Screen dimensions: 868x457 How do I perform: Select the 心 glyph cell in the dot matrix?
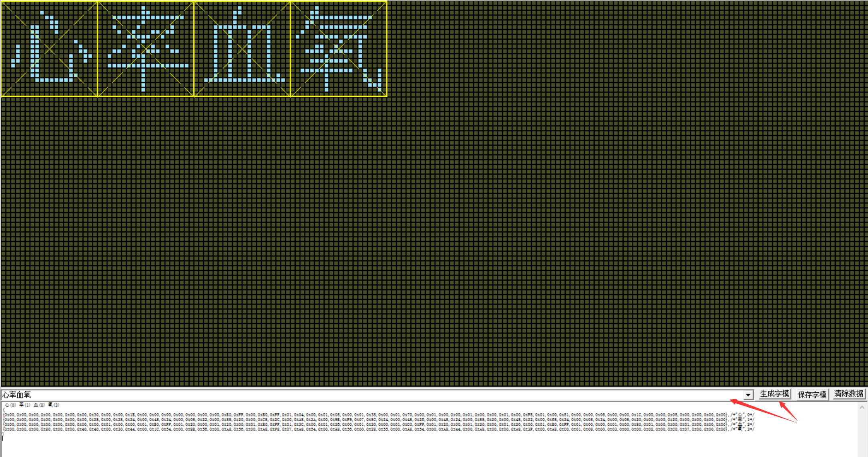pyautogui.click(x=49, y=49)
